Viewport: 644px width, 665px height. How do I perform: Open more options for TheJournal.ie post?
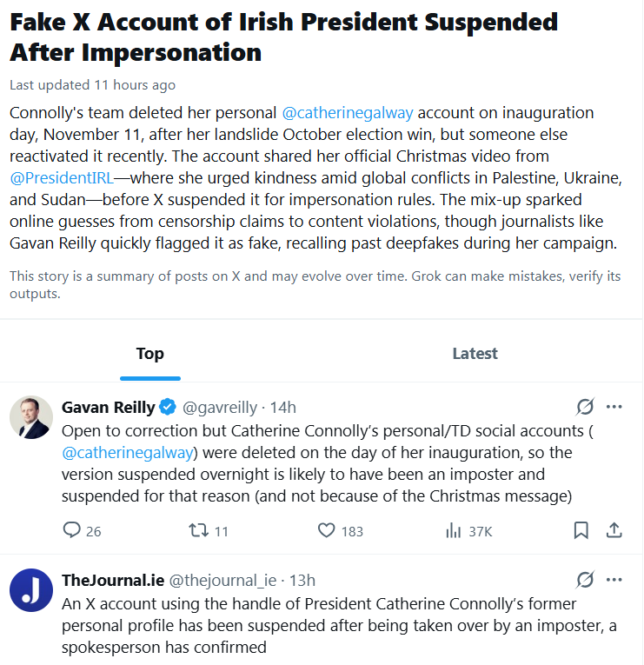coord(614,580)
